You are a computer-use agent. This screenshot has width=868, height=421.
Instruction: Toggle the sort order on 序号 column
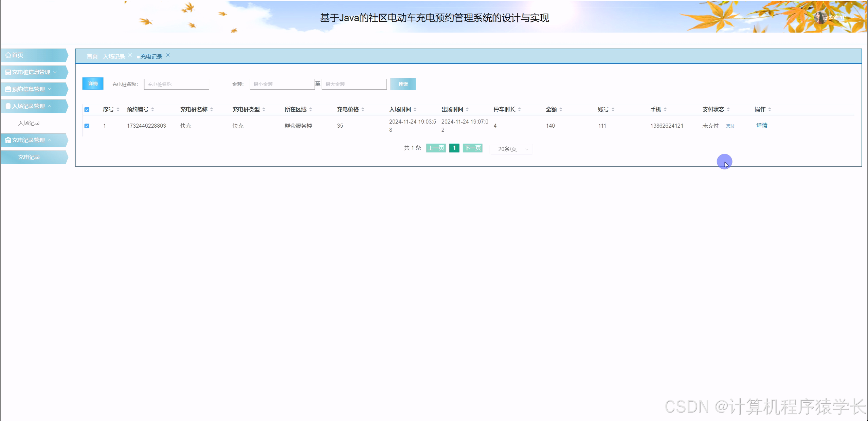click(x=117, y=109)
